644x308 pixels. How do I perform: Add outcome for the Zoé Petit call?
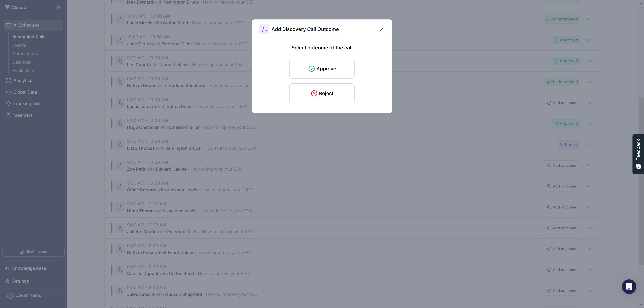561,165
